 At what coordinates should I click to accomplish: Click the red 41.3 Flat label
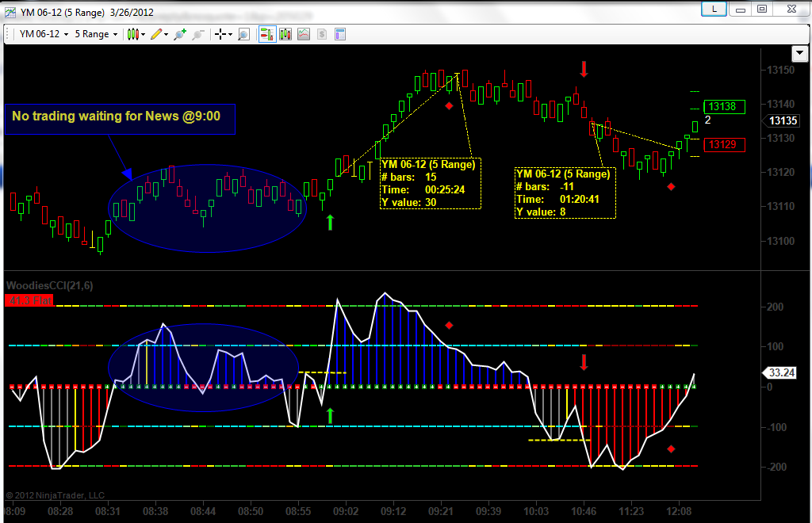(29, 300)
